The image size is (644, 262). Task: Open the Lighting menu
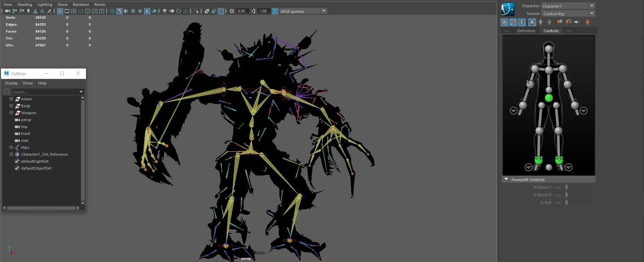tap(45, 4)
